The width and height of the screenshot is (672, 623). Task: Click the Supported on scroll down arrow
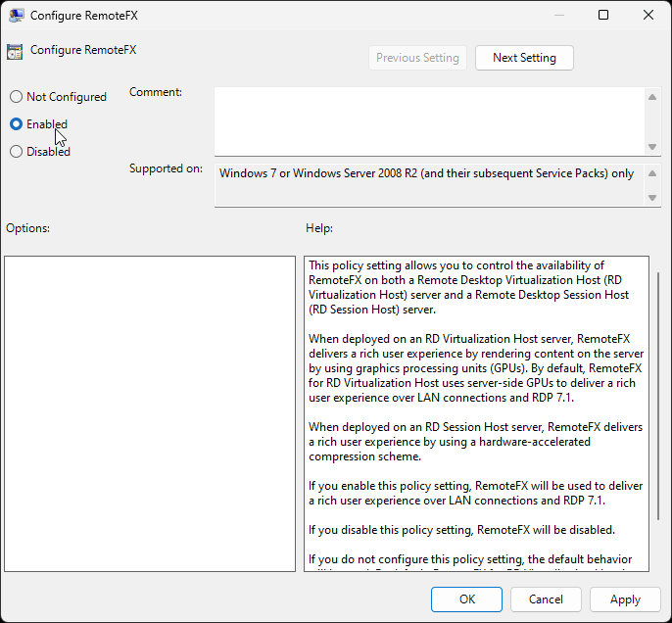click(652, 197)
